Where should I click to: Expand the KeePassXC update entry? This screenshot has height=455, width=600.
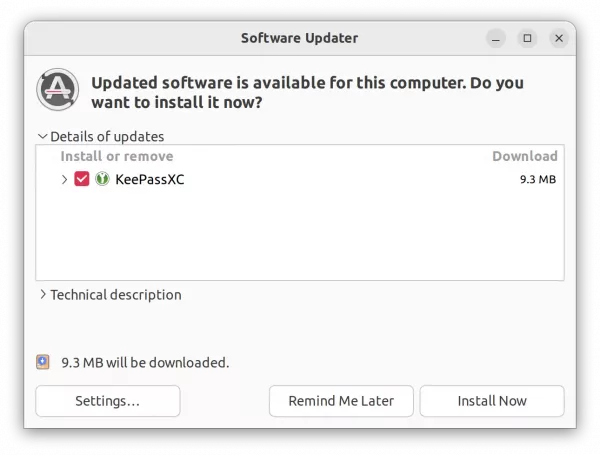coord(64,179)
